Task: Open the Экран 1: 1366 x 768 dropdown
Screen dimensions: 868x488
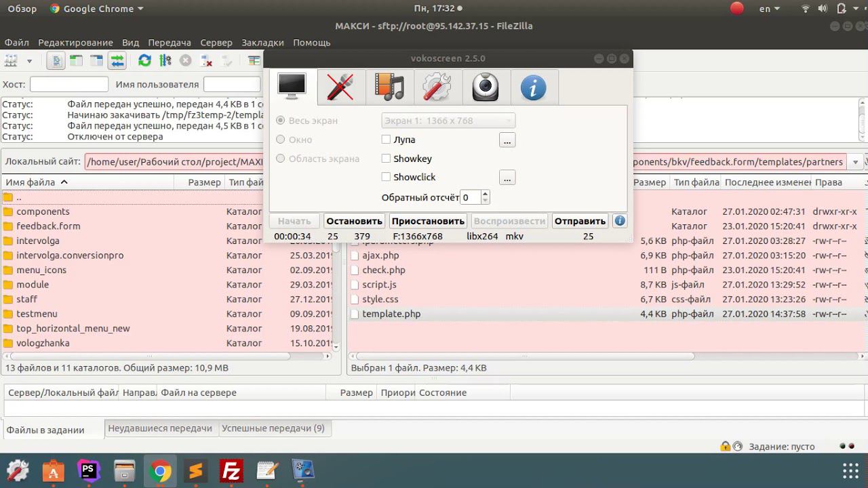Action: tap(448, 121)
